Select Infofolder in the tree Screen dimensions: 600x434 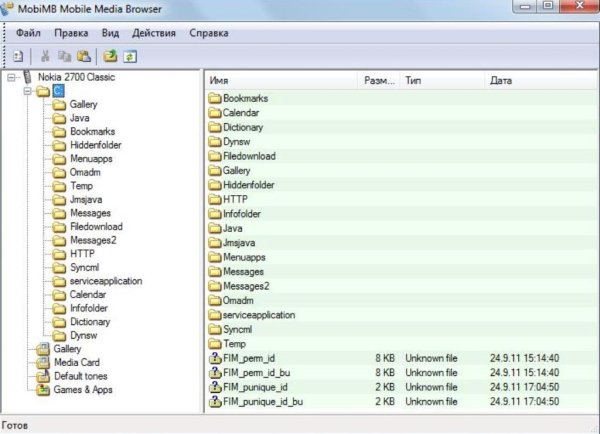(x=89, y=308)
